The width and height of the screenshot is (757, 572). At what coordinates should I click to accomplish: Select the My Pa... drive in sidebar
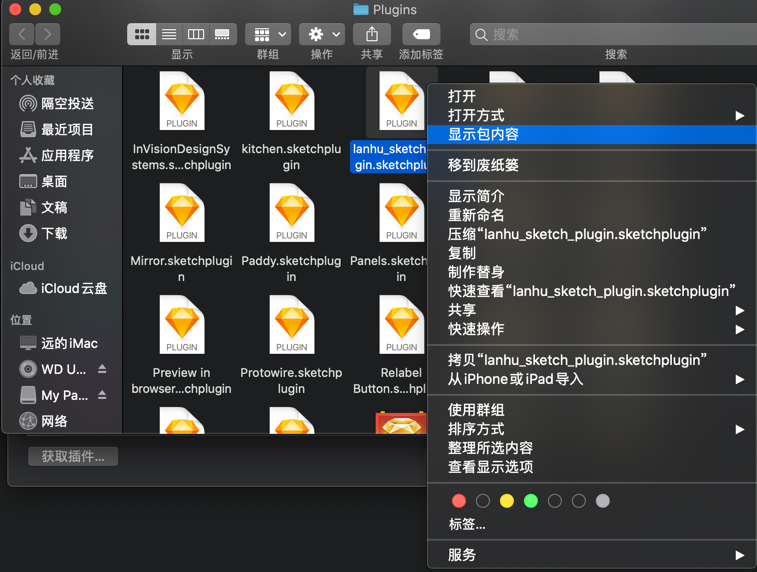pyautogui.click(x=54, y=395)
